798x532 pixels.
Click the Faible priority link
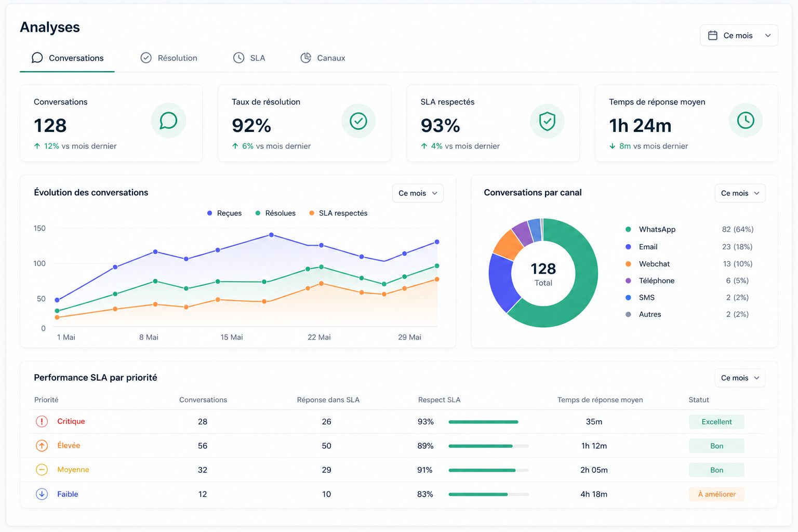coord(68,494)
